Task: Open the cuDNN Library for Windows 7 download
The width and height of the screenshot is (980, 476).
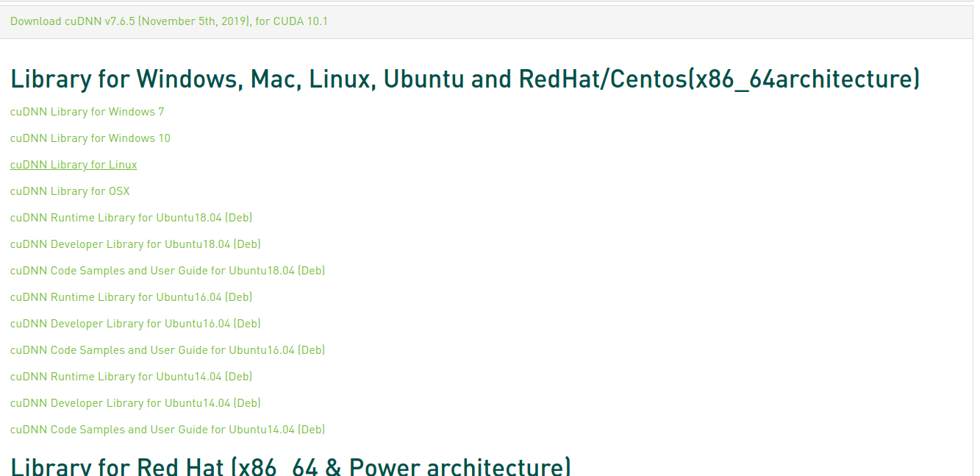Action: tap(87, 111)
